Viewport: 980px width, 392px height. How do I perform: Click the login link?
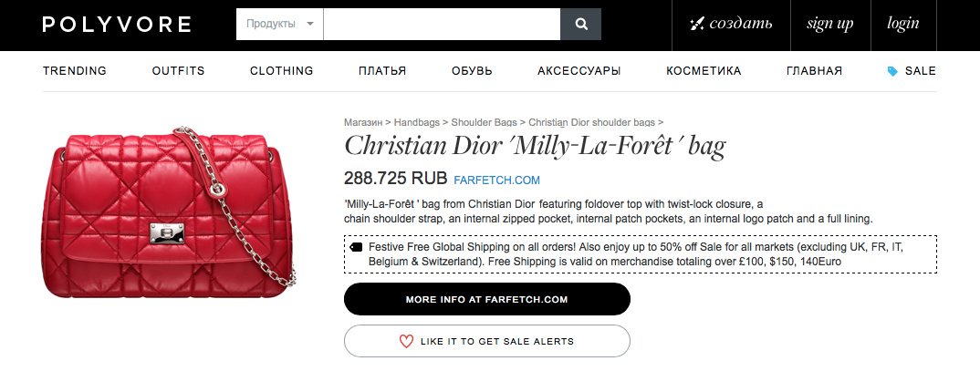[x=903, y=25]
